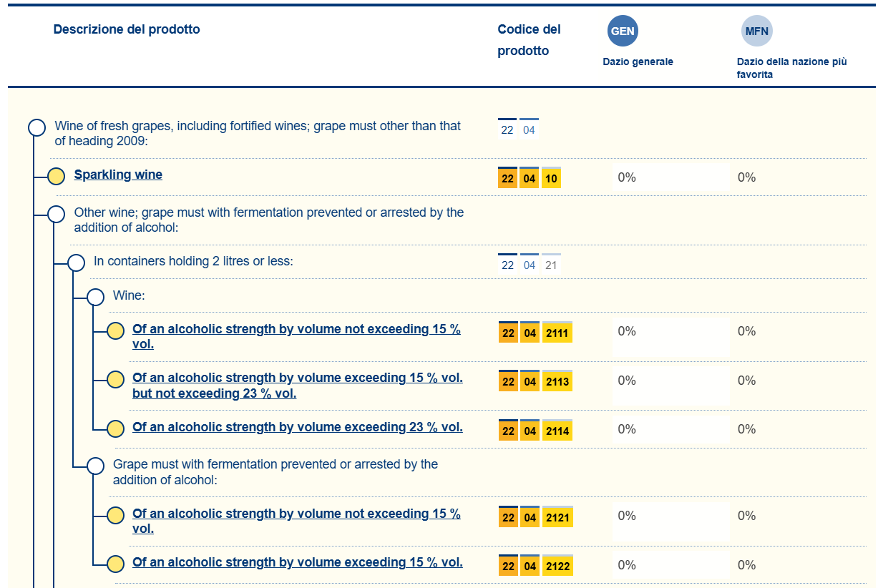Click the yellow node for code 2113
The width and height of the screenshot is (878, 588).
pyautogui.click(x=115, y=380)
